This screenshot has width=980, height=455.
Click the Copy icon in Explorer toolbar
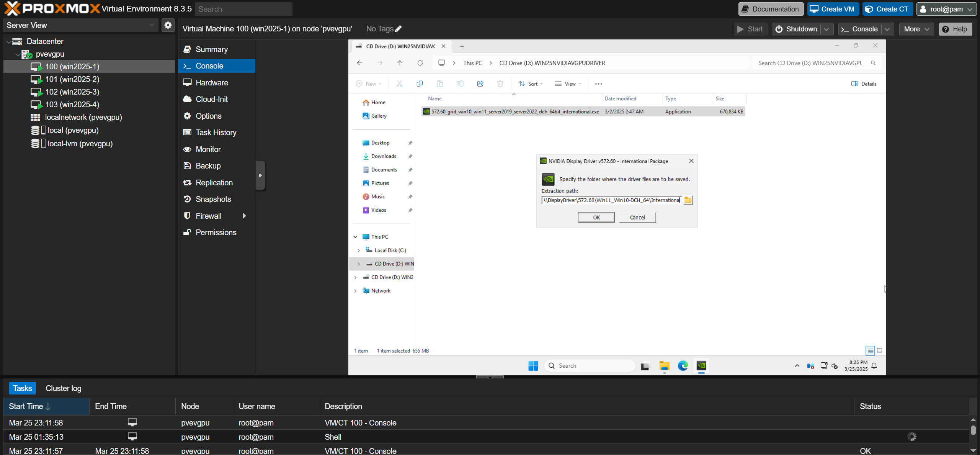coord(420,84)
